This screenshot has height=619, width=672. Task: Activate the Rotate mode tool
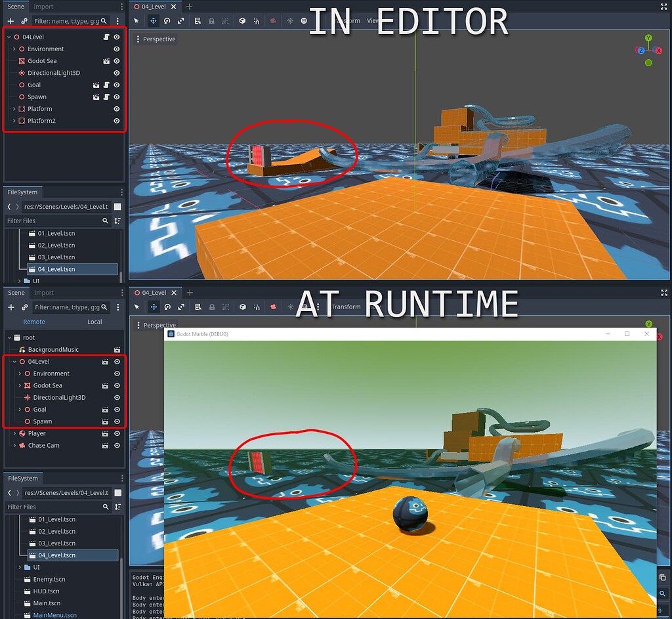click(167, 20)
